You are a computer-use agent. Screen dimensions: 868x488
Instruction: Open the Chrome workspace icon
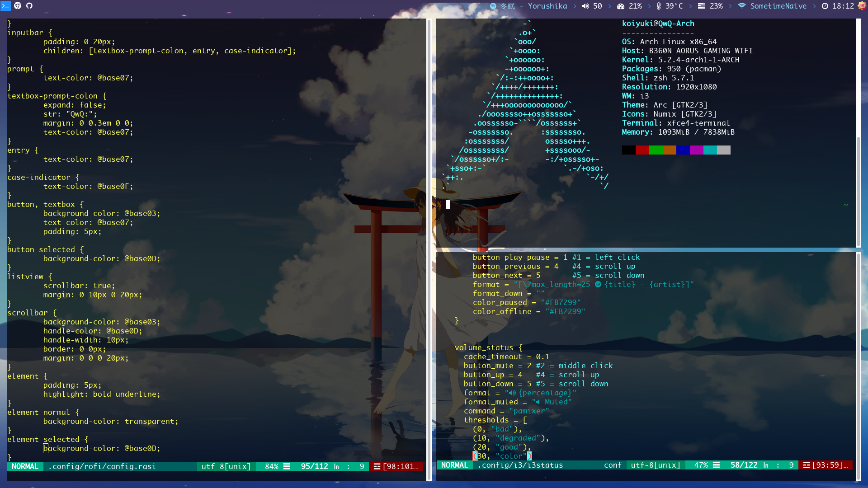(x=18, y=5)
